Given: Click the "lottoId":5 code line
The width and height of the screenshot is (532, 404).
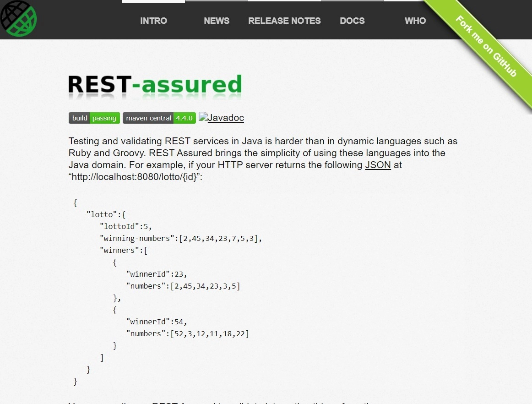Looking at the screenshot, I should (x=125, y=226).
